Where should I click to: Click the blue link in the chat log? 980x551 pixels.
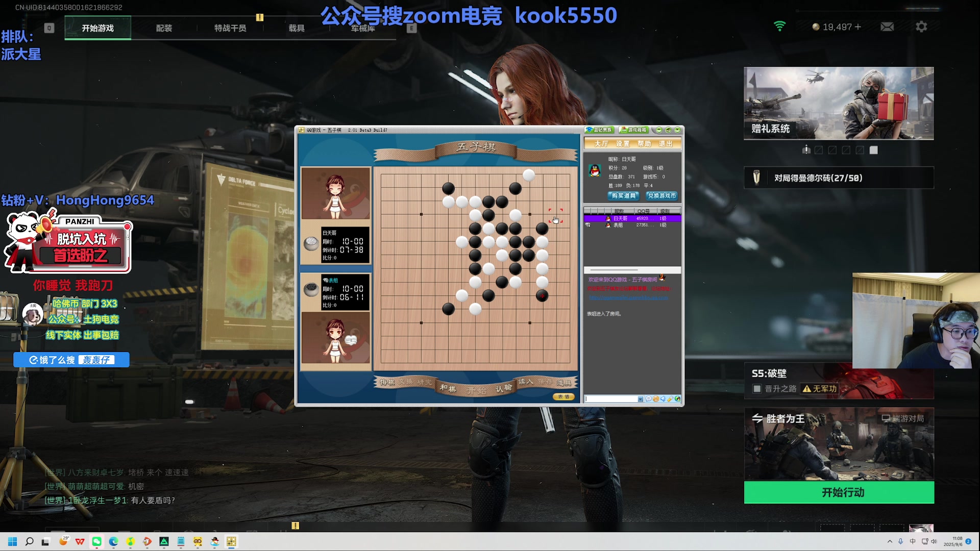pyautogui.click(x=628, y=297)
